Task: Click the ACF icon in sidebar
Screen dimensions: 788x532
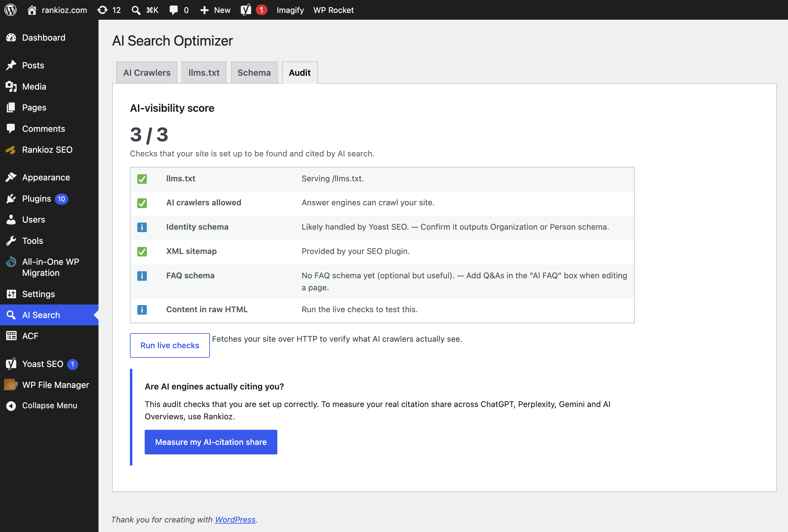Action: click(11, 336)
